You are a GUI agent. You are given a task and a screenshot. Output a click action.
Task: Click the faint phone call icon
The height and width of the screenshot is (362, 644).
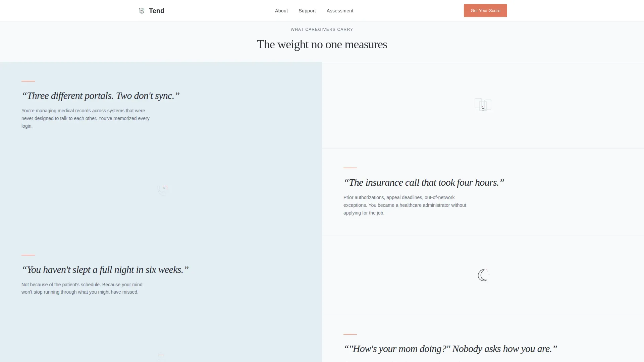(x=162, y=190)
